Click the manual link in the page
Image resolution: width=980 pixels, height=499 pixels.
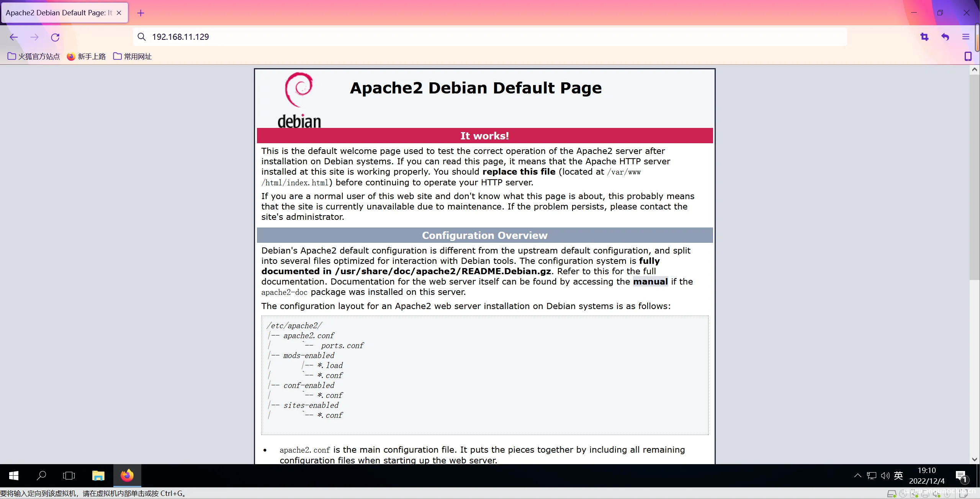click(650, 281)
